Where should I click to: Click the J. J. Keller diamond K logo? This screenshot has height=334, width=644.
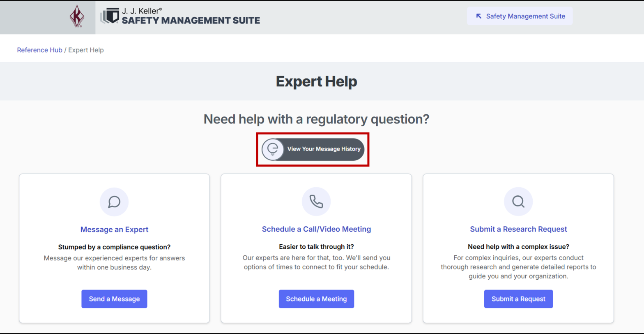coord(76,17)
